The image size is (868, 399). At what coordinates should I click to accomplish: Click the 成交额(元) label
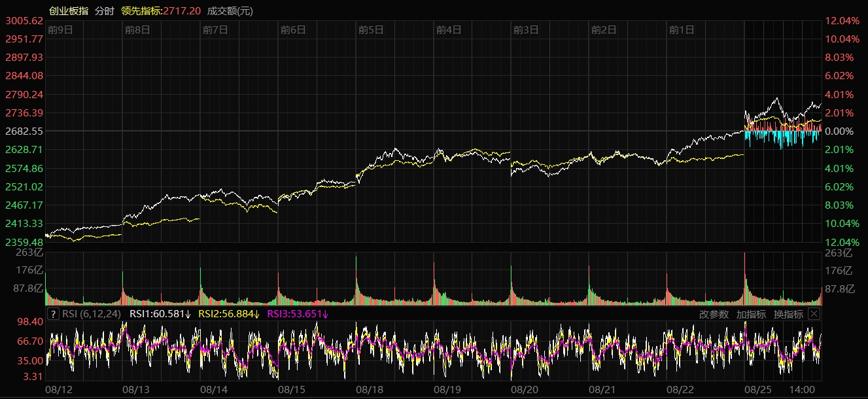tap(230, 11)
